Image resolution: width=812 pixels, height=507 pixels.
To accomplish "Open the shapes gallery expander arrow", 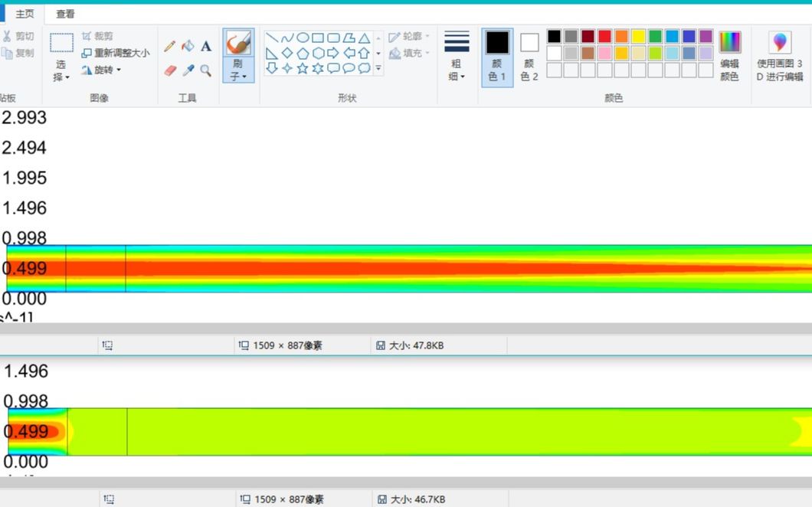I will (x=378, y=68).
